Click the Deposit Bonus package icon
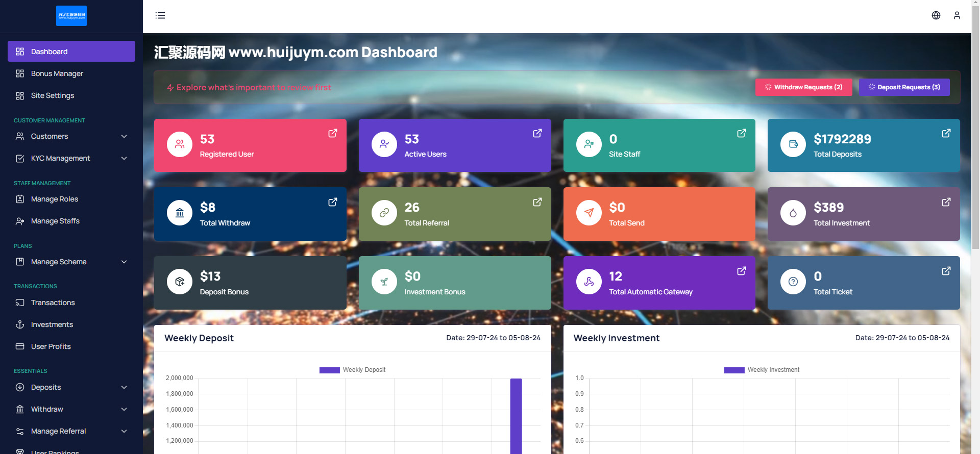Screen dimensions: 980x454 pos(180,282)
